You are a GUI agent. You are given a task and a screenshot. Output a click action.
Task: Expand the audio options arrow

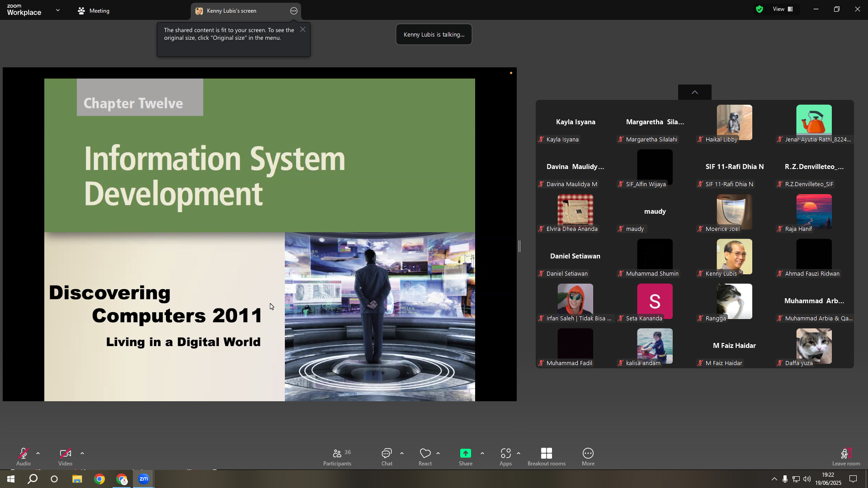click(x=38, y=453)
